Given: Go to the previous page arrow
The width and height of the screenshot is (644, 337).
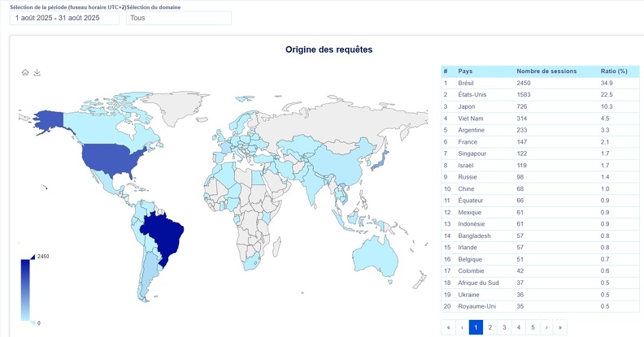Looking at the screenshot, I should [462, 327].
